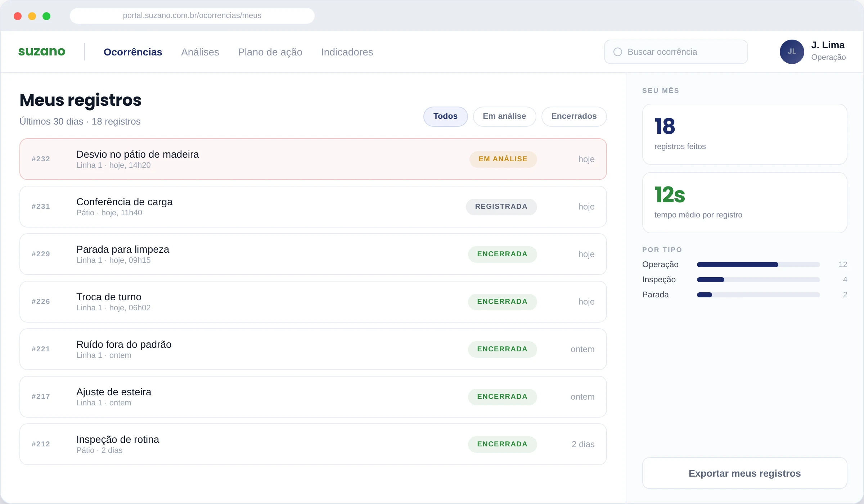
Task: Click the 18 registros feitos card
Action: pos(744,134)
